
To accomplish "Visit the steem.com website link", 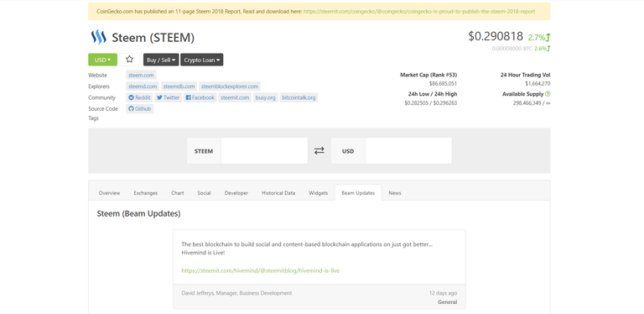I will click(x=141, y=76).
